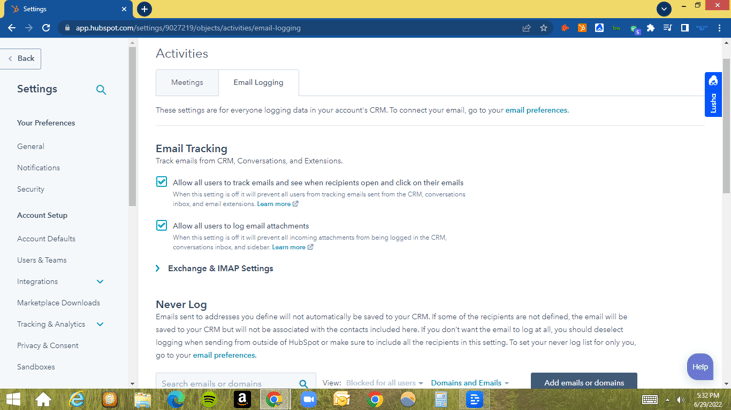
Task: Bookmark this page with the star icon
Action: pos(544,28)
